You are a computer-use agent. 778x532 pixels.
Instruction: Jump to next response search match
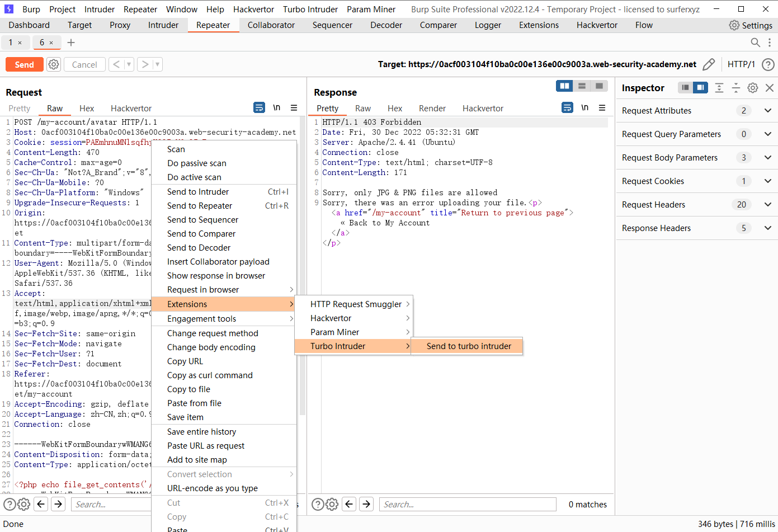pos(366,504)
